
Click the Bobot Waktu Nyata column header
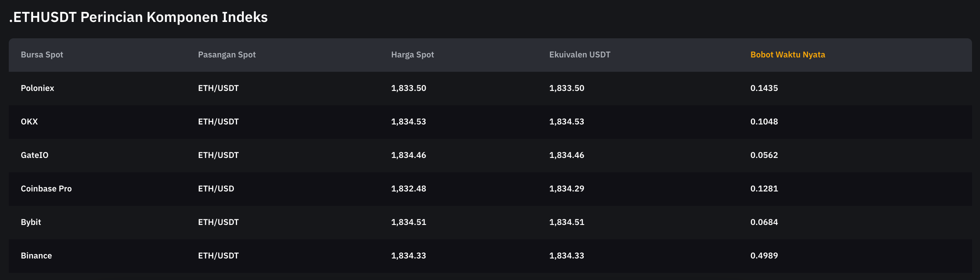787,55
